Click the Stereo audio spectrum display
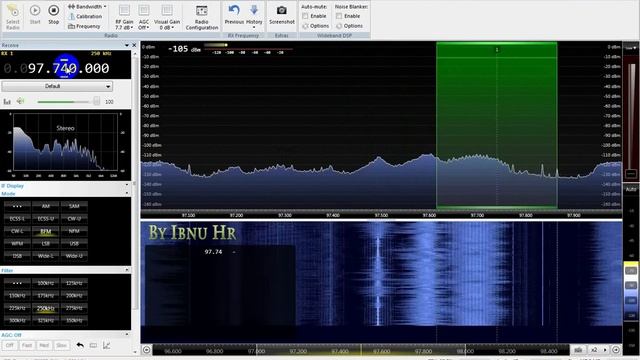The height and width of the screenshot is (360, 640). coord(65,142)
